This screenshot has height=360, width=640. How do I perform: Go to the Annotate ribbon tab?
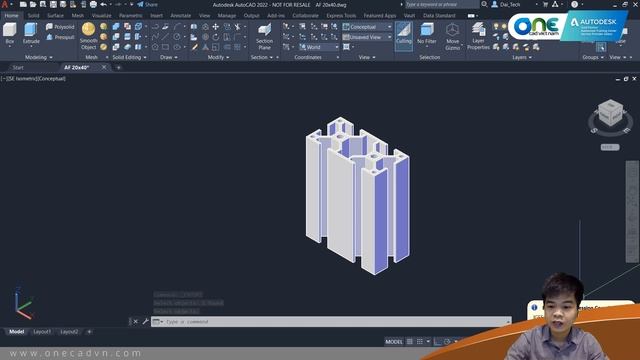pyautogui.click(x=180, y=16)
